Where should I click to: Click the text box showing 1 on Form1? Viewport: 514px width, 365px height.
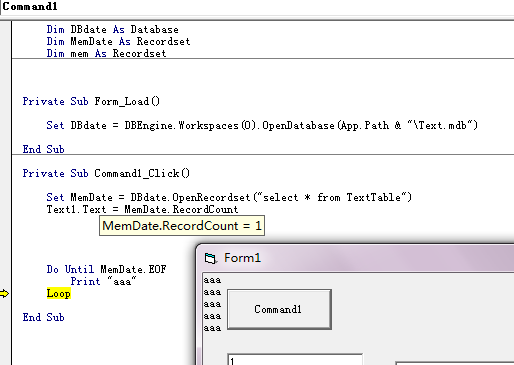click(x=295, y=359)
